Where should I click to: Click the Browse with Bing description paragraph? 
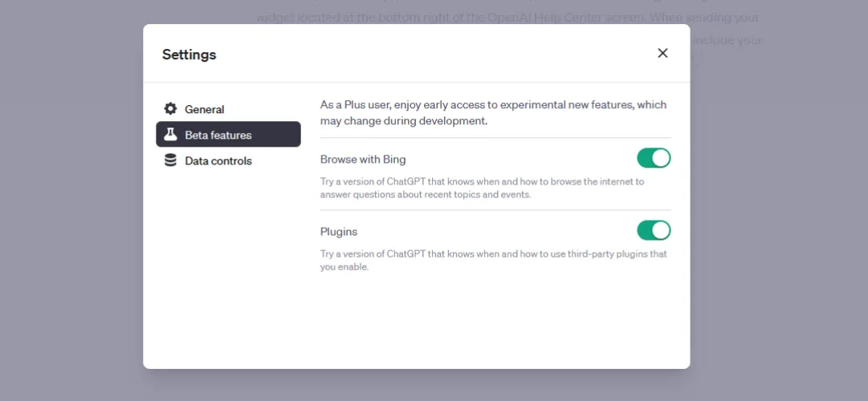pos(482,188)
